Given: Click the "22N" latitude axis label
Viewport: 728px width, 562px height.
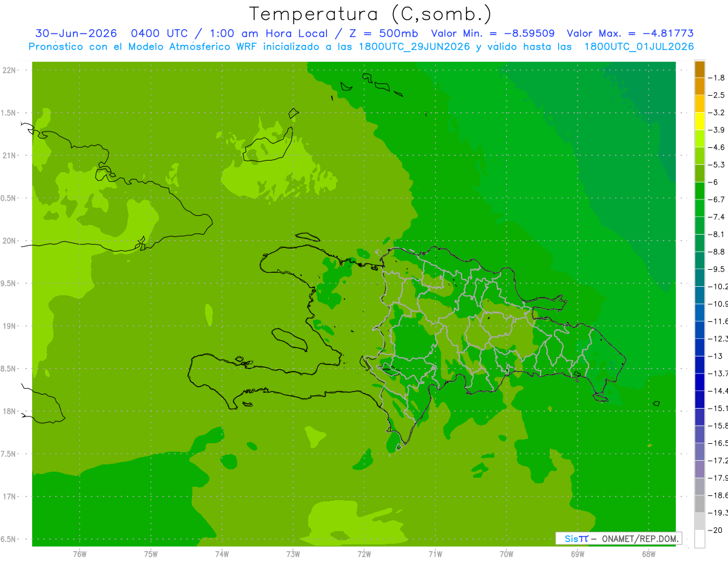Looking at the screenshot, I should point(9,70).
